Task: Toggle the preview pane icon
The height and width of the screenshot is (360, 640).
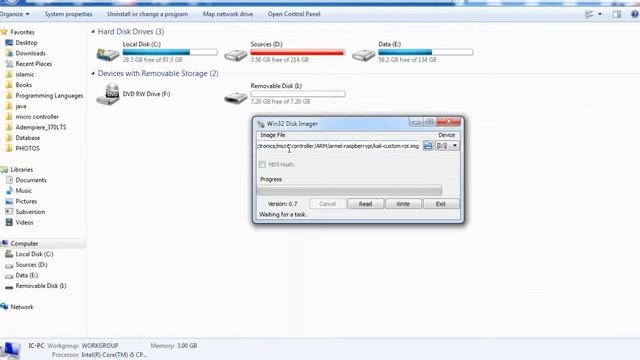Action: pyautogui.click(x=617, y=14)
